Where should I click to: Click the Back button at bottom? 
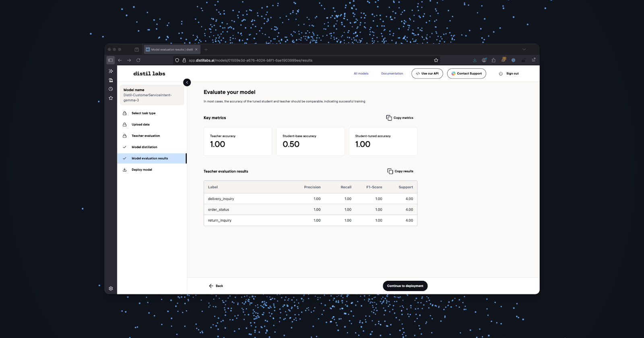tap(216, 286)
